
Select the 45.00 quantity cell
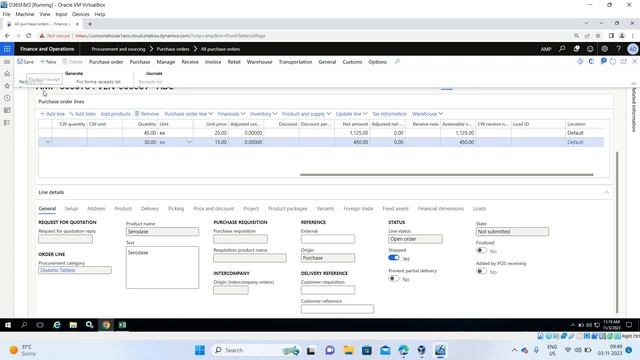click(140, 133)
